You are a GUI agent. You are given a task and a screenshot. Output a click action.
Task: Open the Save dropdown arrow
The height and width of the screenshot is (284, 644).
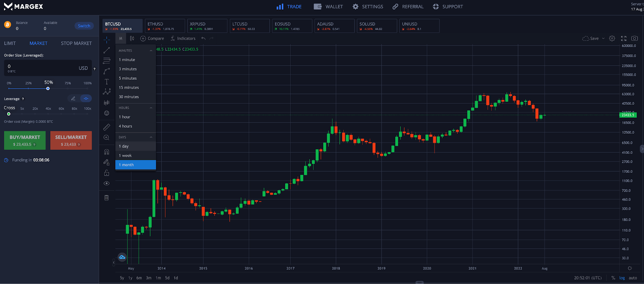pos(603,39)
